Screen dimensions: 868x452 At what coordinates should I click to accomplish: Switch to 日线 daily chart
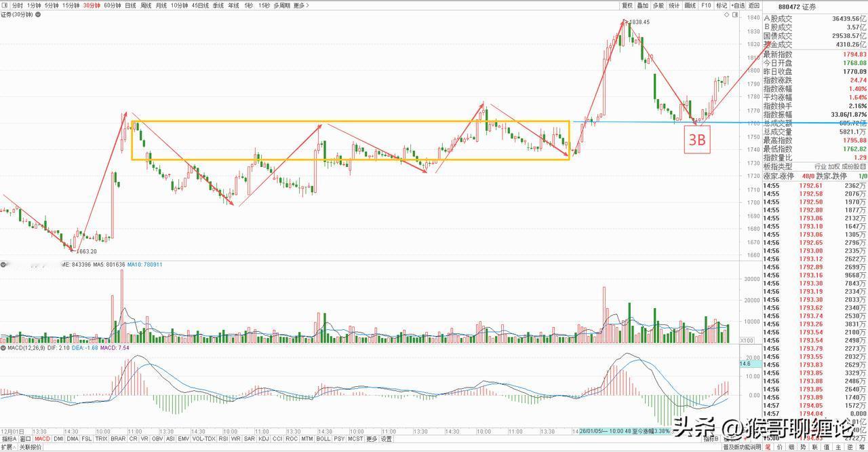tap(130, 5)
